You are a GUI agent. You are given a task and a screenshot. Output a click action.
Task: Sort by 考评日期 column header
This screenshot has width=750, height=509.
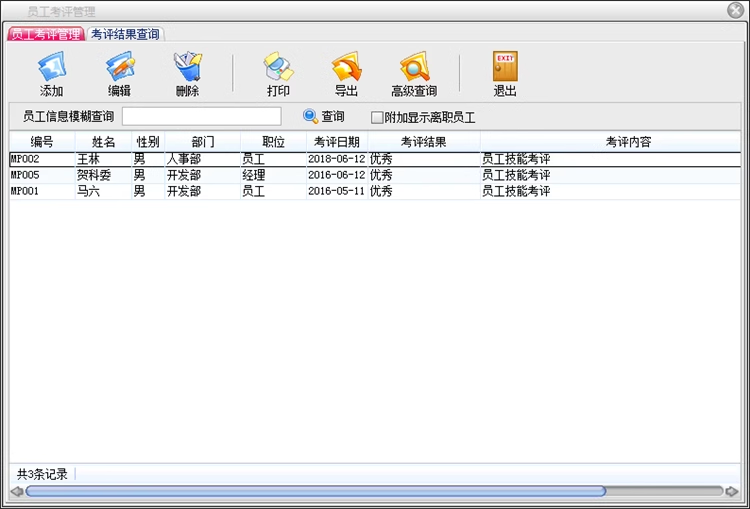pyautogui.click(x=337, y=142)
